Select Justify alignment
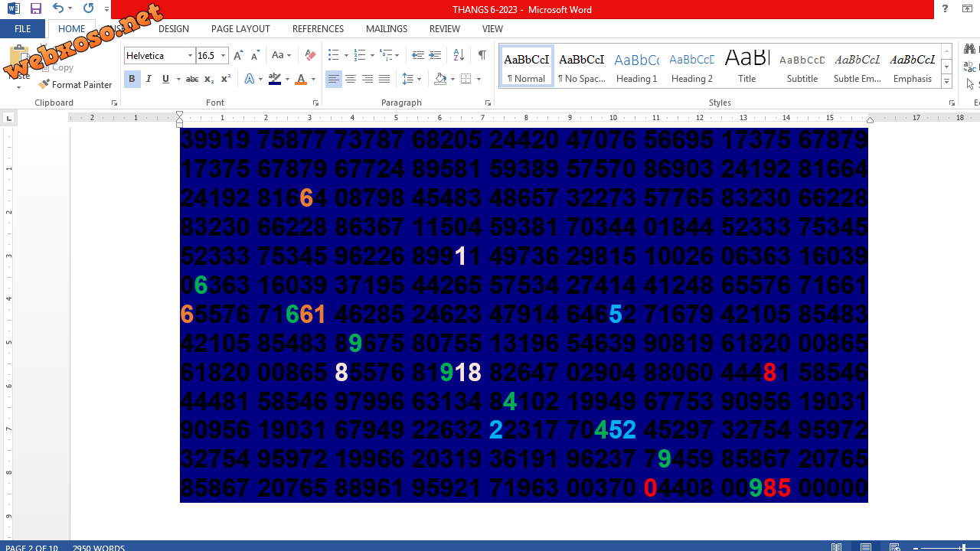Image resolution: width=980 pixels, height=551 pixels. pyautogui.click(x=384, y=79)
